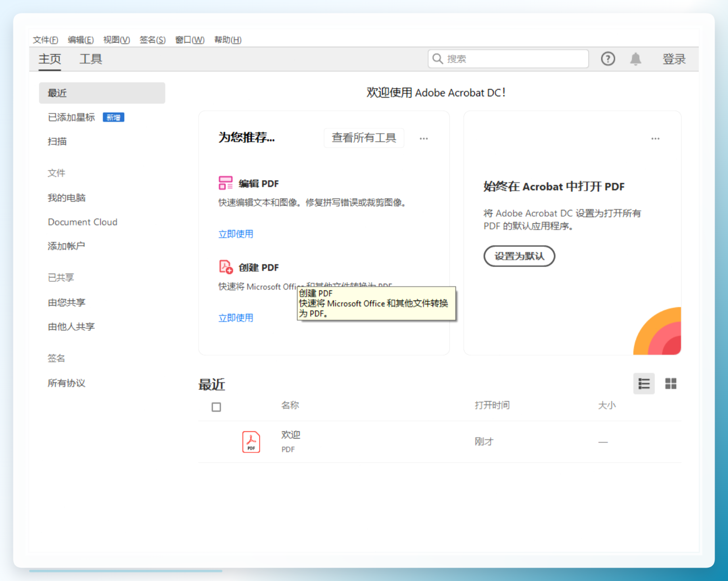This screenshot has width=728, height=581.
Task: Switch to the 主页 tab
Action: (50, 59)
